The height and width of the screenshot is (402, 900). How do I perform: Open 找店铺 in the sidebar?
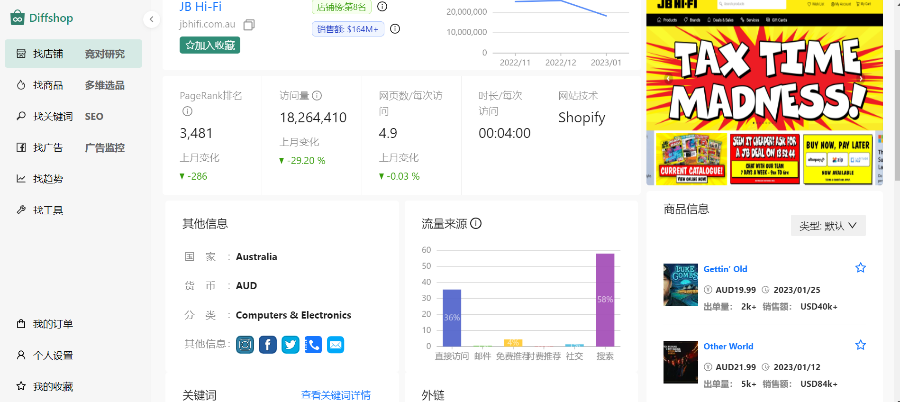point(48,54)
